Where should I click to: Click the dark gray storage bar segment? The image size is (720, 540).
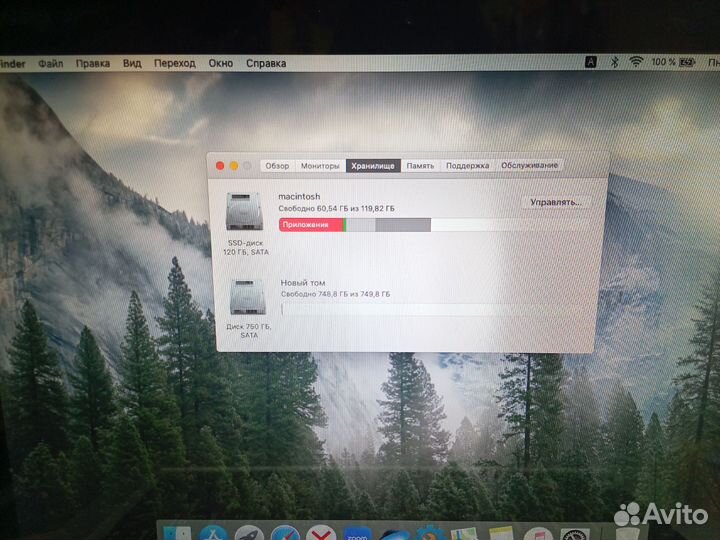click(403, 225)
